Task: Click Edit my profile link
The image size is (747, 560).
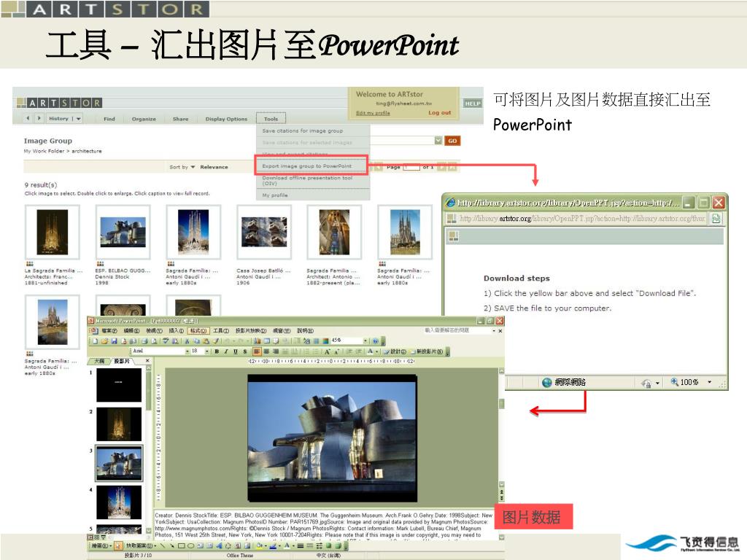Action: pyautogui.click(x=373, y=113)
